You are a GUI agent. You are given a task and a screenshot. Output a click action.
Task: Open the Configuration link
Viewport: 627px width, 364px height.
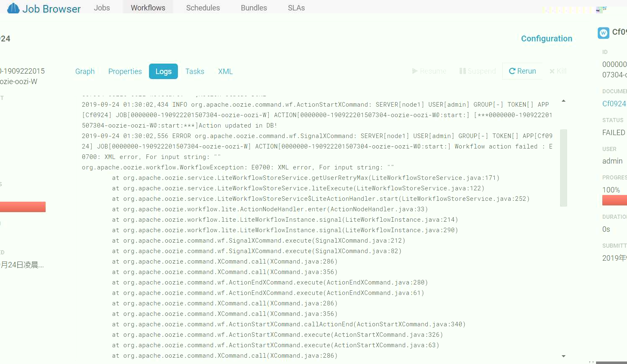click(x=546, y=38)
